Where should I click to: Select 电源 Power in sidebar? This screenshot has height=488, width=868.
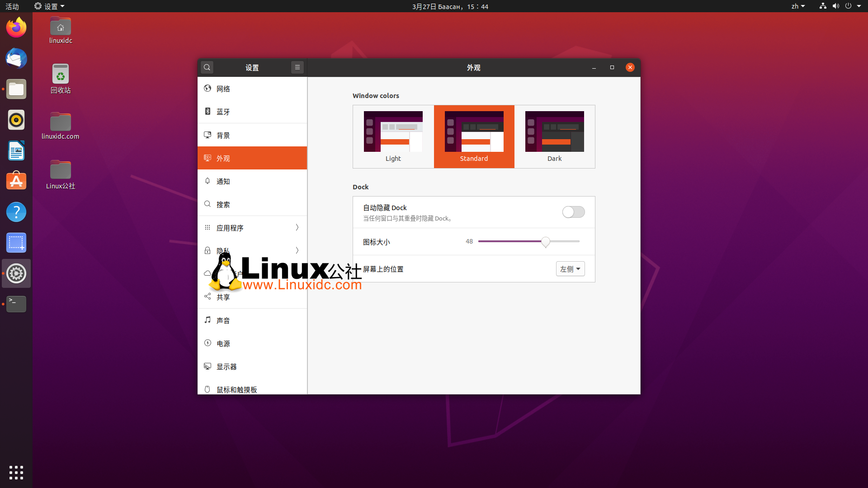252,343
